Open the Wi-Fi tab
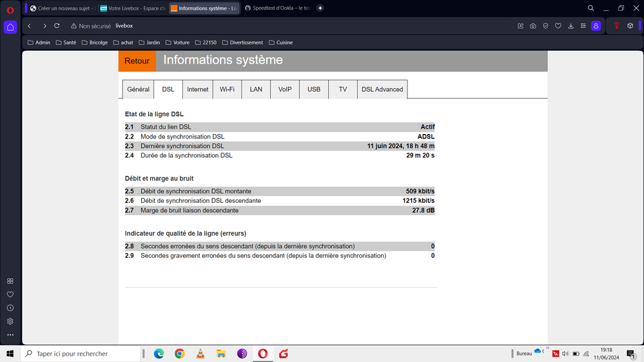This screenshot has height=362, width=644. pyautogui.click(x=227, y=90)
